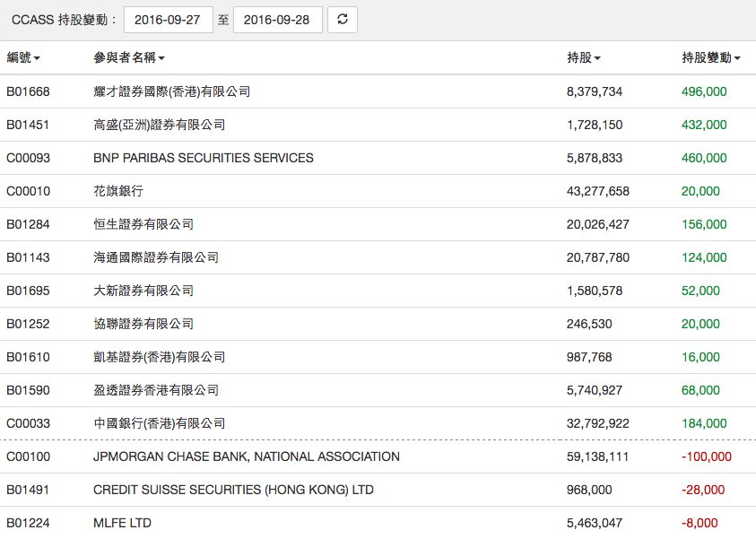
Task: Click participant code B01668
Action: point(28,91)
